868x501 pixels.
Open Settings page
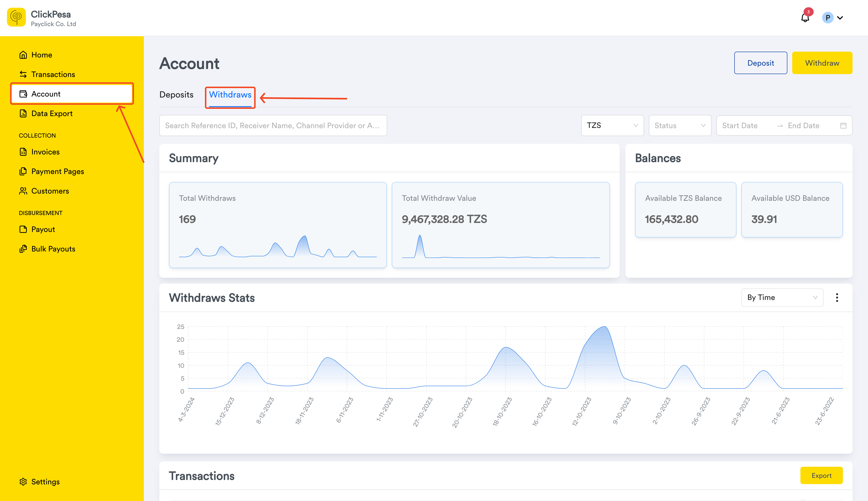coord(45,482)
